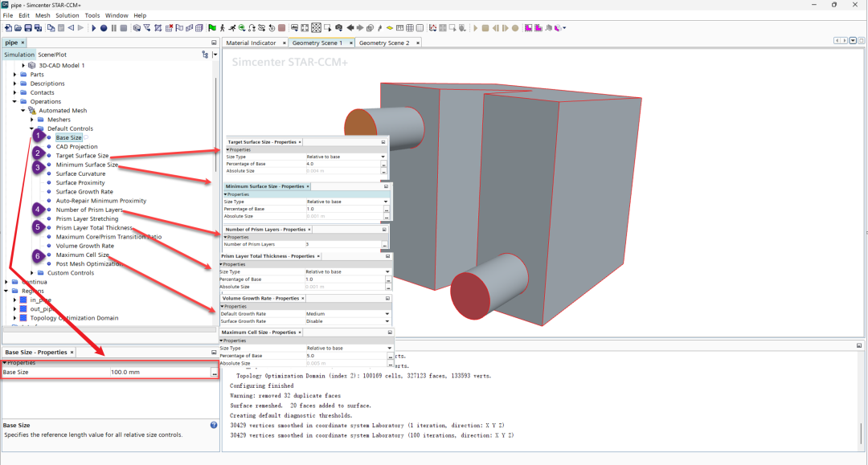
Task: Collapse the Operations node
Action: pyautogui.click(x=15, y=102)
